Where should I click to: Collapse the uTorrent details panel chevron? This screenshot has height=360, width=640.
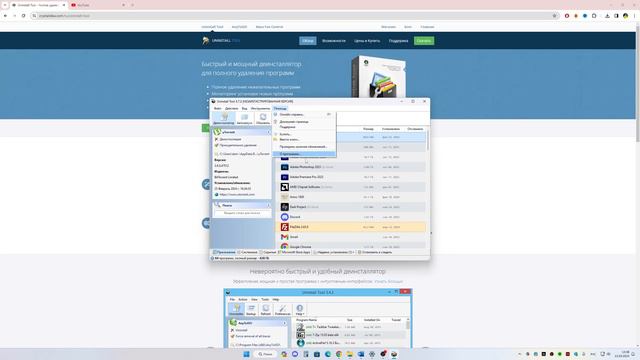[x=269, y=132]
